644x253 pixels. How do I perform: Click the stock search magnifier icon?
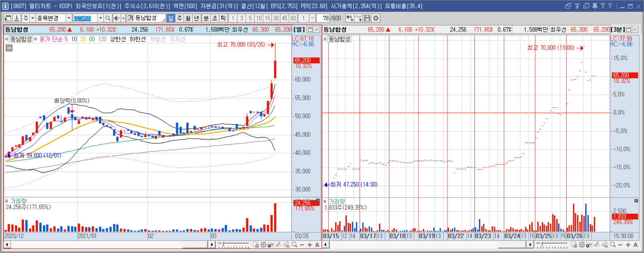(x=108, y=18)
